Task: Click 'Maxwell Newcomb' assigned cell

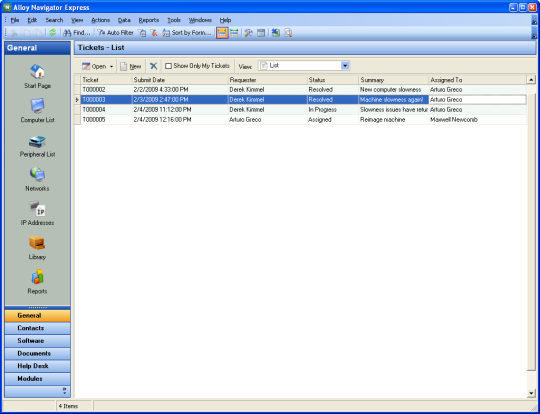Action: (x=477, y=120)
